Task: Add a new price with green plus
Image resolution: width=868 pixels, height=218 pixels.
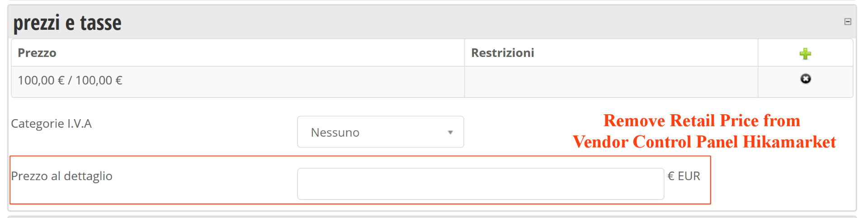Action: [x=805, y=54]
